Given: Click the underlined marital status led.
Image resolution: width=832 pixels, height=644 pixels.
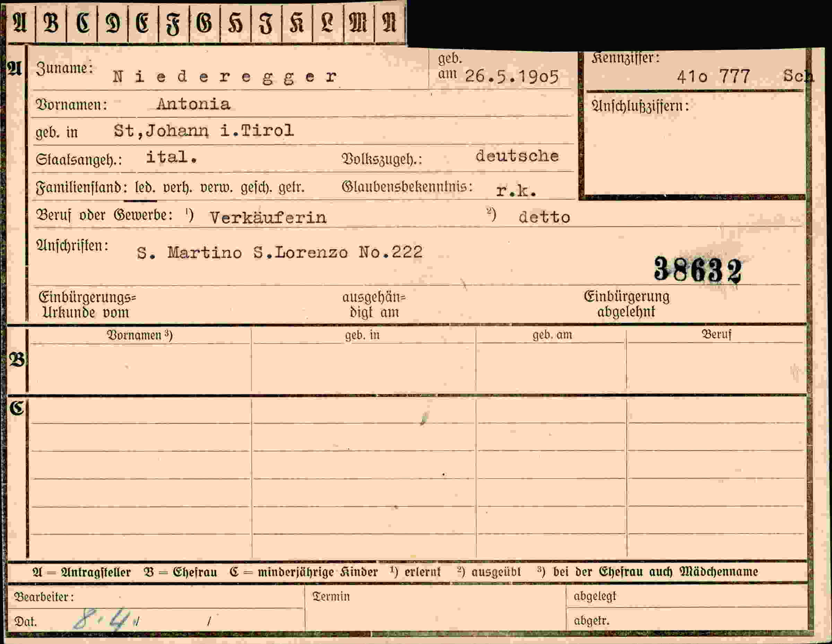Looking at the screenshot, I should (x=145, y=188).
